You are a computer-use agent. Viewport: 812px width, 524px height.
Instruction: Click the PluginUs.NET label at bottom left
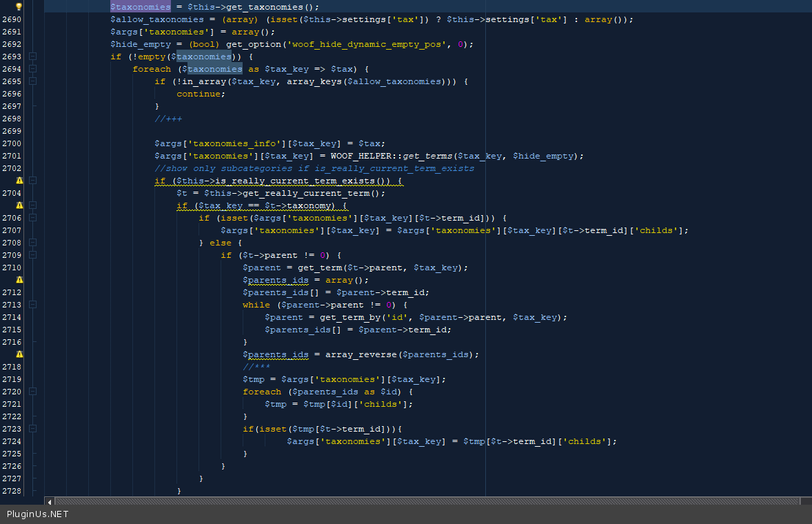pyautogui.click(x=38, y=514)
